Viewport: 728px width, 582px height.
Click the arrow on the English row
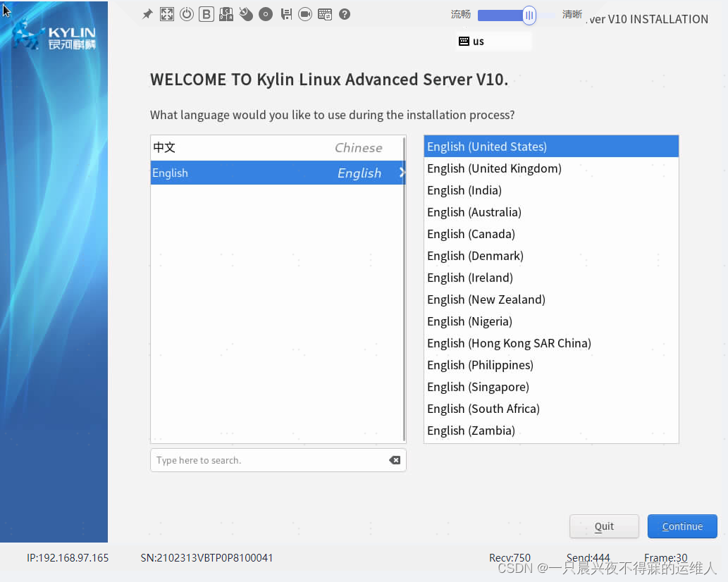(x=402, y=173)
